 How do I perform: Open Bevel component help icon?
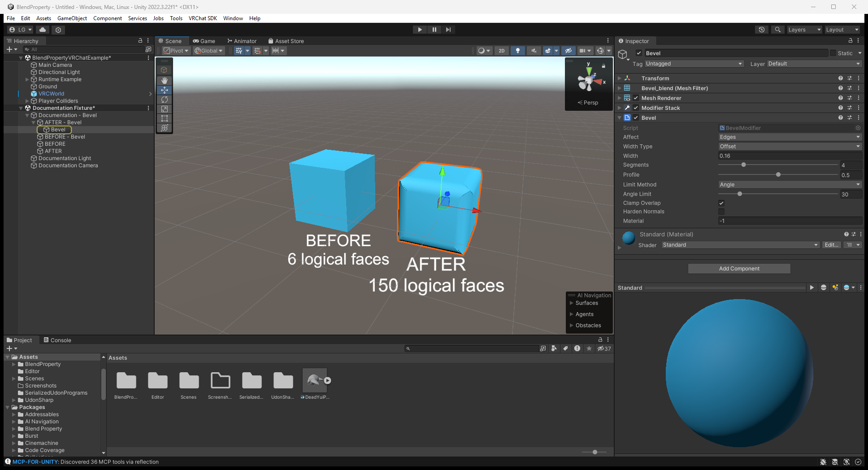(841, 118)
